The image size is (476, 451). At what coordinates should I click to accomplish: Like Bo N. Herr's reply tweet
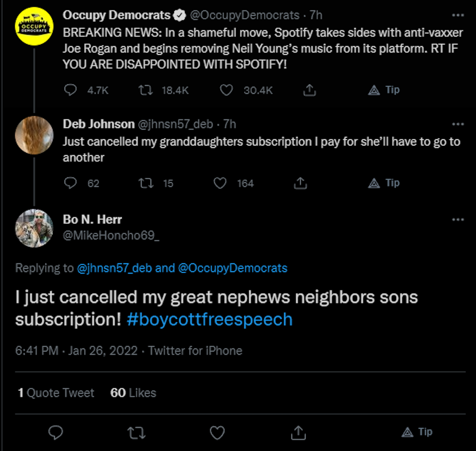(x=217, y=432)
